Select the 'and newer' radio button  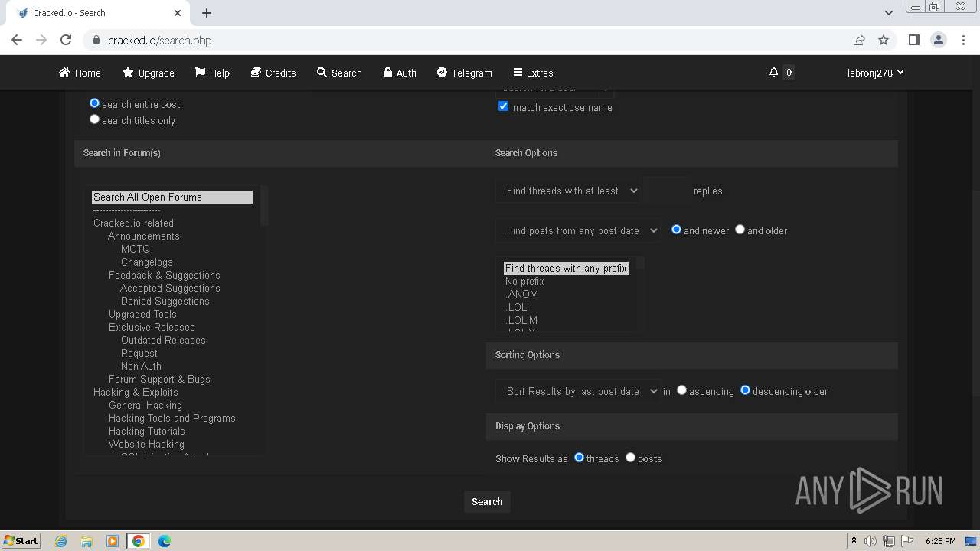tap(676, 230)
